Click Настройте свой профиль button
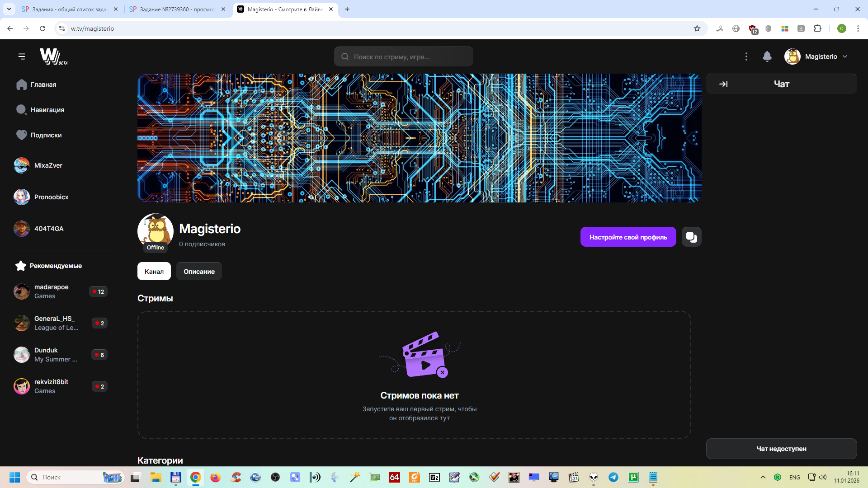Screen dimensions: 868x488 [x=628, y=237]
